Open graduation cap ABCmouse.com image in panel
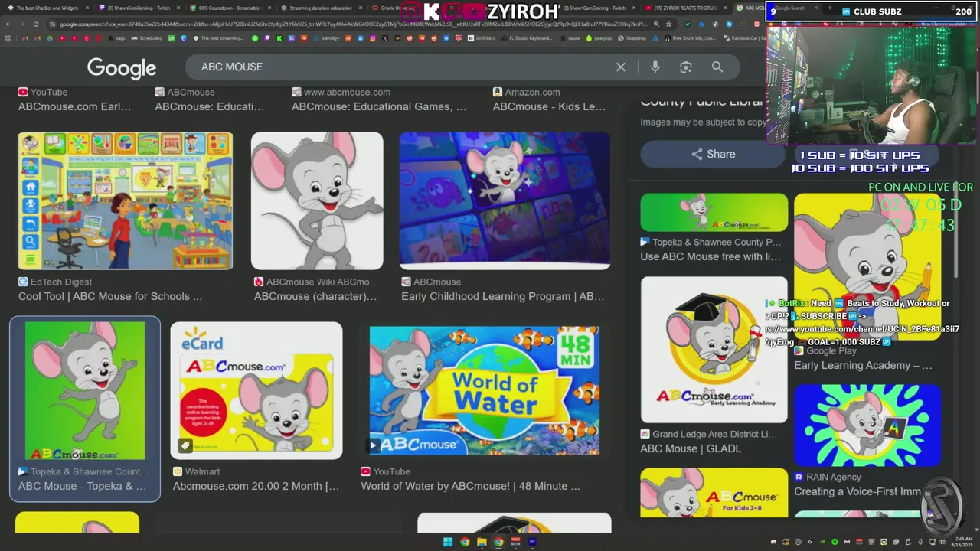This screenshot has width=980, height=551. tap(714, 350)
